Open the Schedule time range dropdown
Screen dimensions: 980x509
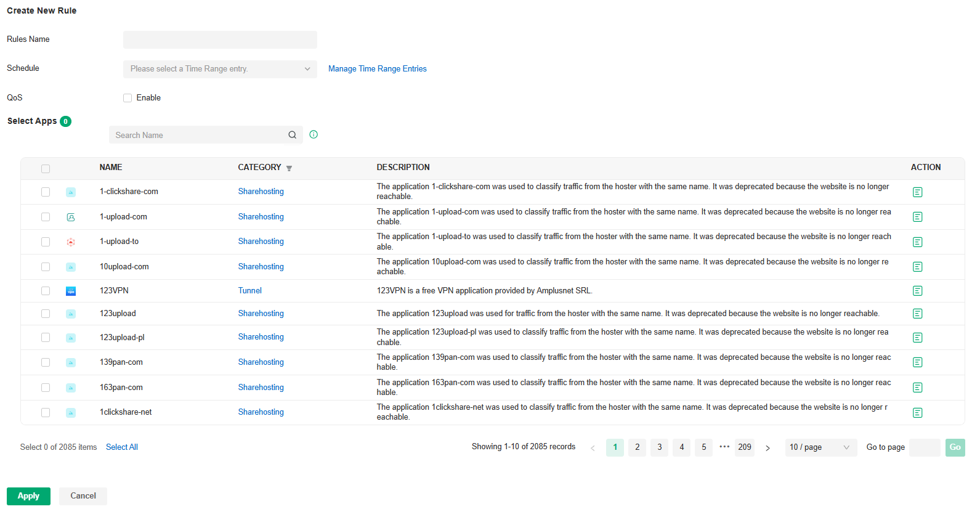220,69
